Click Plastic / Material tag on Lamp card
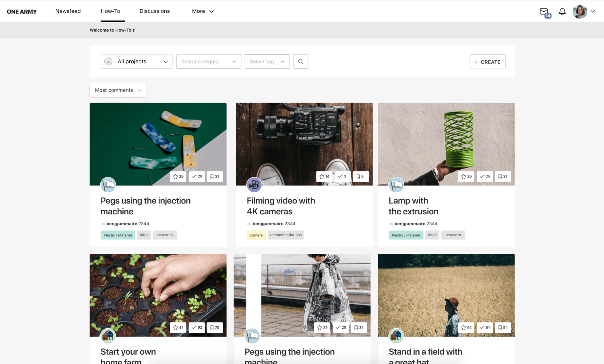The image size is (604, 364). (406, 235)
